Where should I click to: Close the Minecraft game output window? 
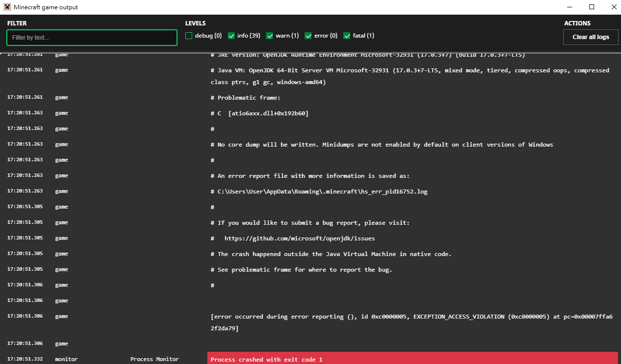point(614,7)
